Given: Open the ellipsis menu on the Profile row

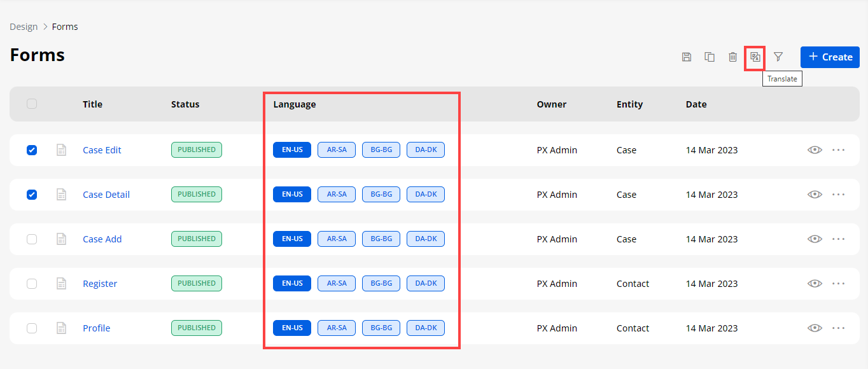Looking at the screenshot, I should coord(838,328).
